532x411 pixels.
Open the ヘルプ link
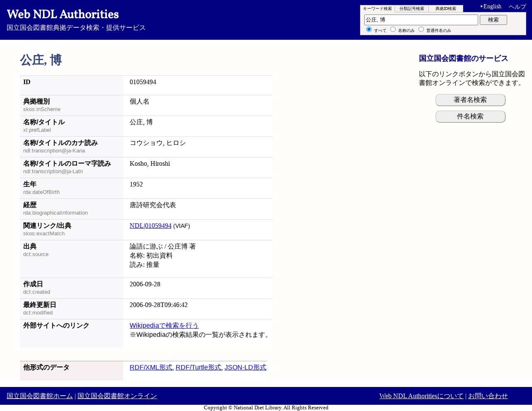point(517,7)
